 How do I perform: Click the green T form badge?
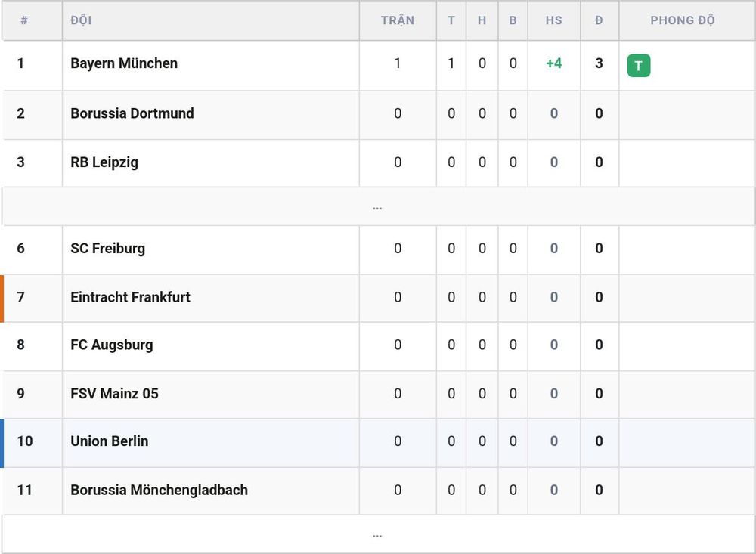click(638, 66)
